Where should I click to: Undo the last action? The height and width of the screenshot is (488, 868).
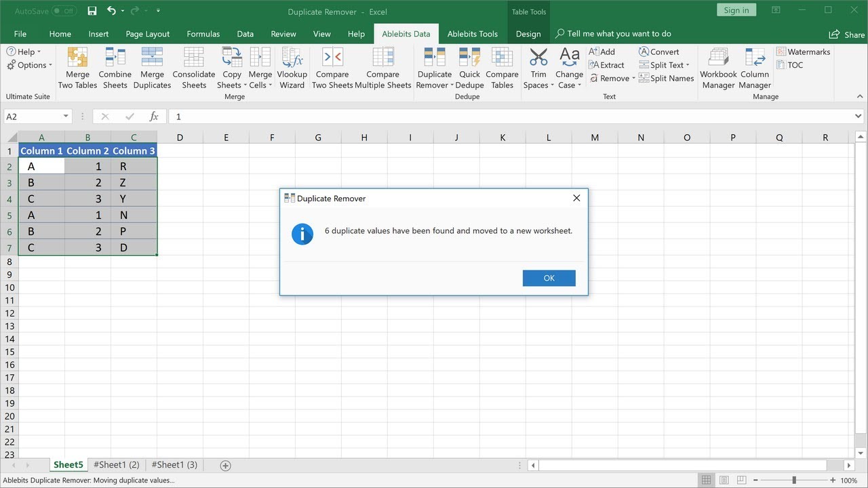(x=112, y=11)
